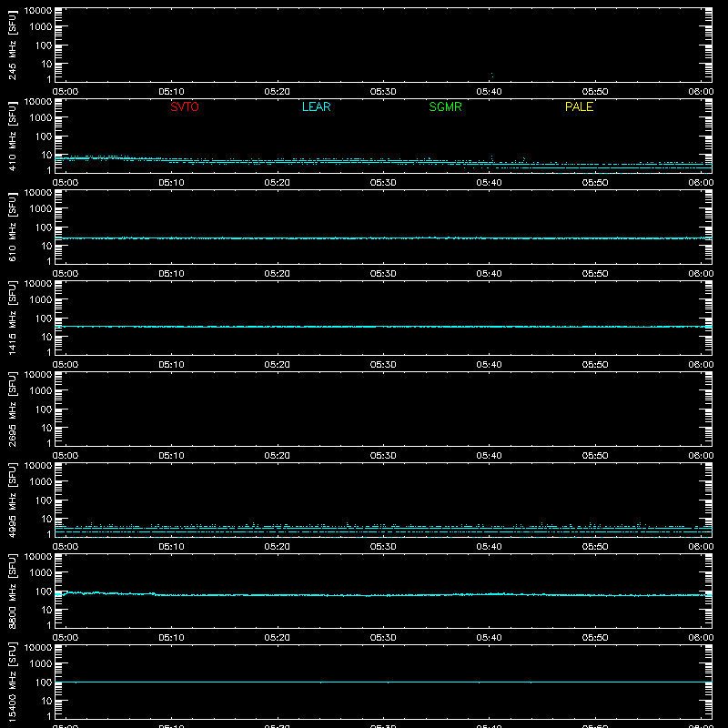Select the 610 MHz [SFU] axis label
Viewport: 728px width, 728px height.
pos(13,227)
